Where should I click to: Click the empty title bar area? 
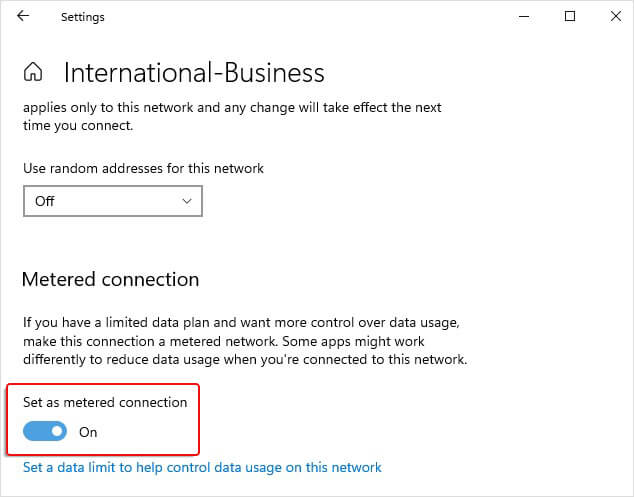coord(300,16)
